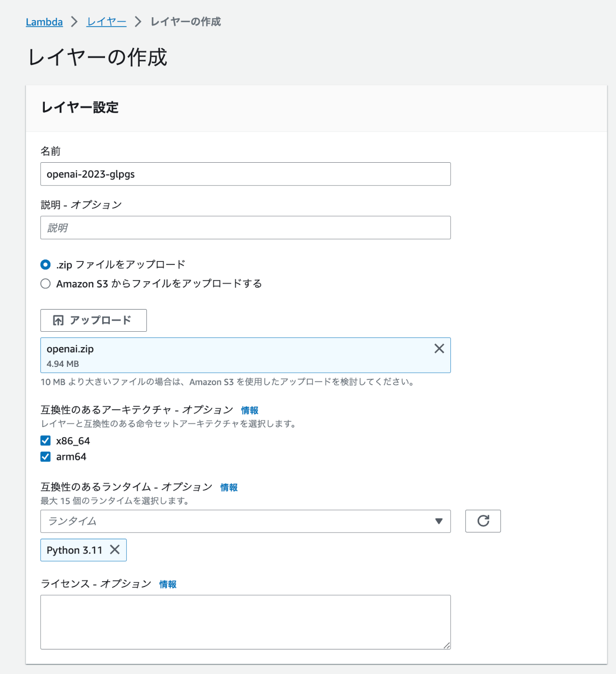The height and width of the screenshot is (674, 616).
Task: Open the ランタイム dropdown list
Action: (241, 521)
